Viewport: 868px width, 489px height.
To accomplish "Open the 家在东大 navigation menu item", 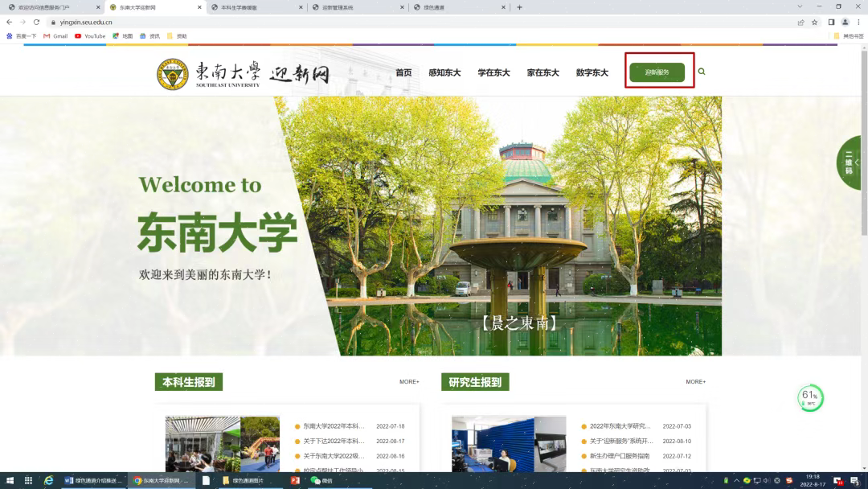I will point(543,72).
